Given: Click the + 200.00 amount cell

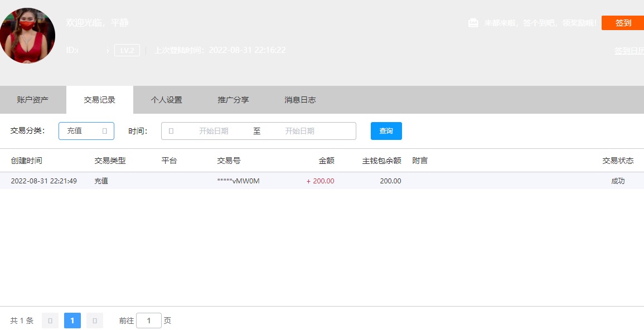Looking at the screenshot, I should click(321, 181).
